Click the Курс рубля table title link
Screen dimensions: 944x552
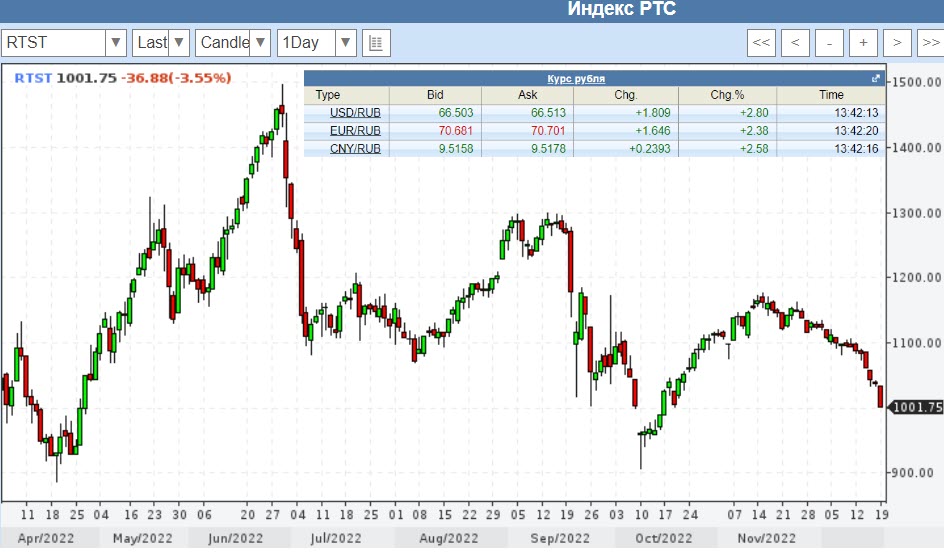pyautogui.click(x=575, y=78)
